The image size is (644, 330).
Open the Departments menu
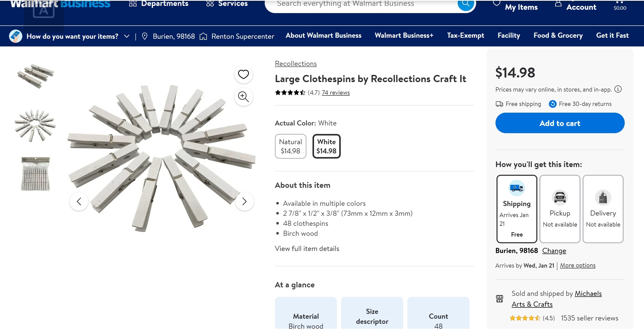[x=159, y=4]
